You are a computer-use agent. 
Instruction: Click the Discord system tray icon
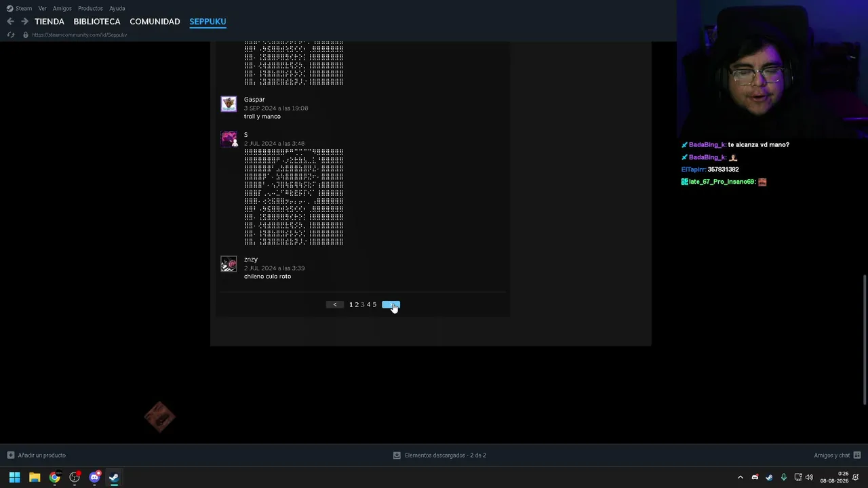pyautogui.click(x=755, y=478)
